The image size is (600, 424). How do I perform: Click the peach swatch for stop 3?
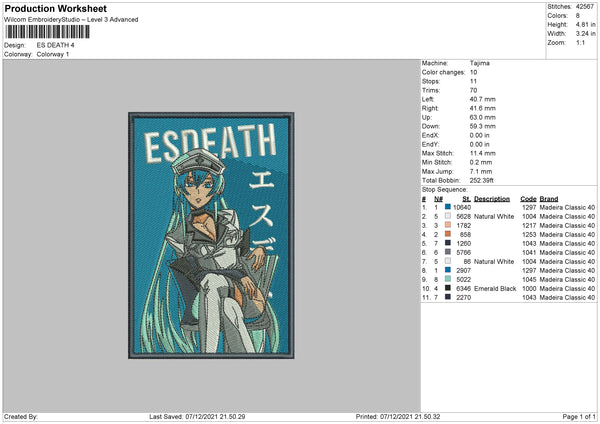[x=448, y=225]
